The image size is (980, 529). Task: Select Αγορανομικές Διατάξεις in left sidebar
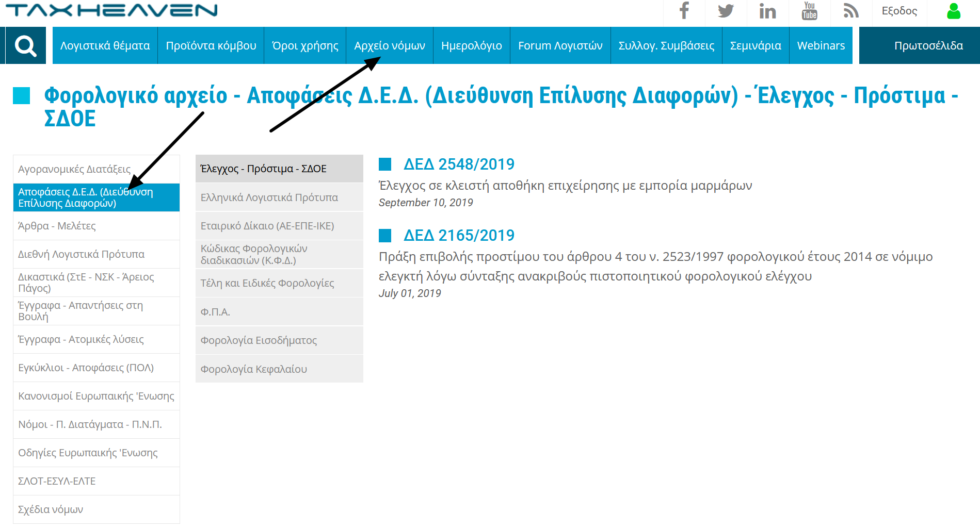click(74, 169)
